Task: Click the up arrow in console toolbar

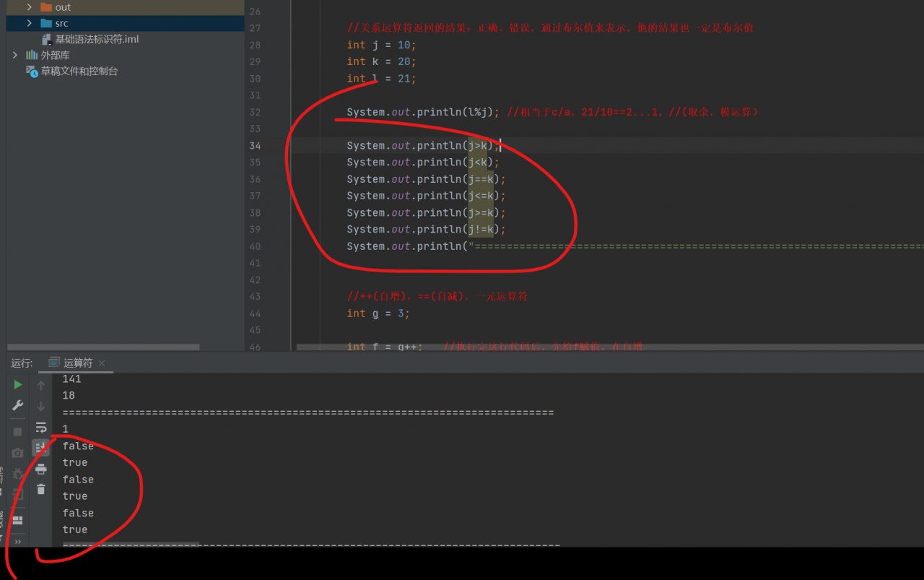Action: (41, 385)
